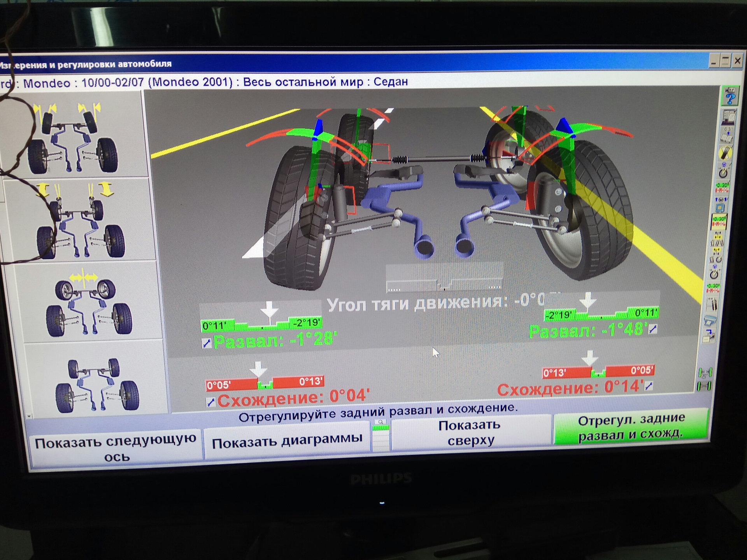Click the right camber bar graph -2°19' to 0°11'

point(601,313)
